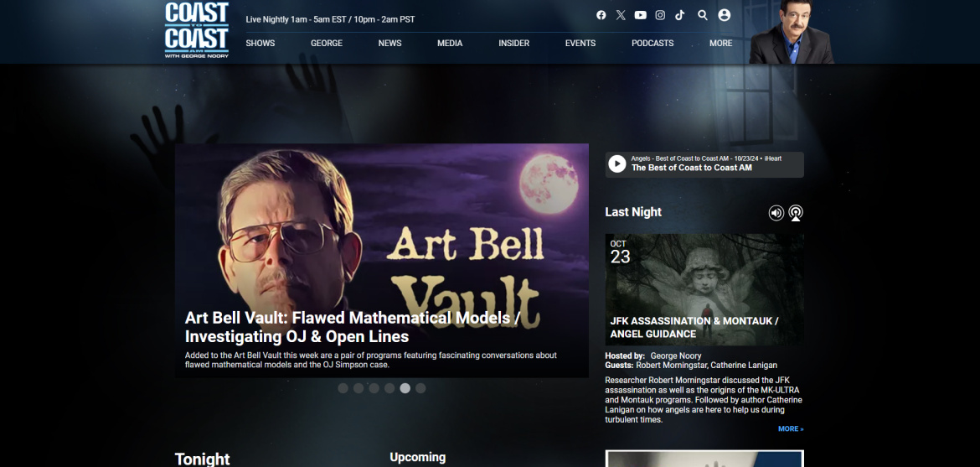Select the sixth carousel slide dot
The width and height of the screenshot is (980, 467).
pyautogui.click(x=420, y=388)
